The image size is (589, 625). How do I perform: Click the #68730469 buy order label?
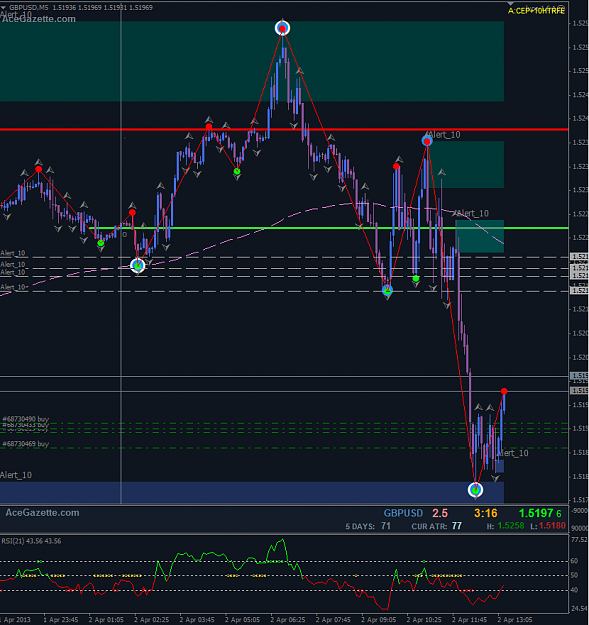[26, 444]
